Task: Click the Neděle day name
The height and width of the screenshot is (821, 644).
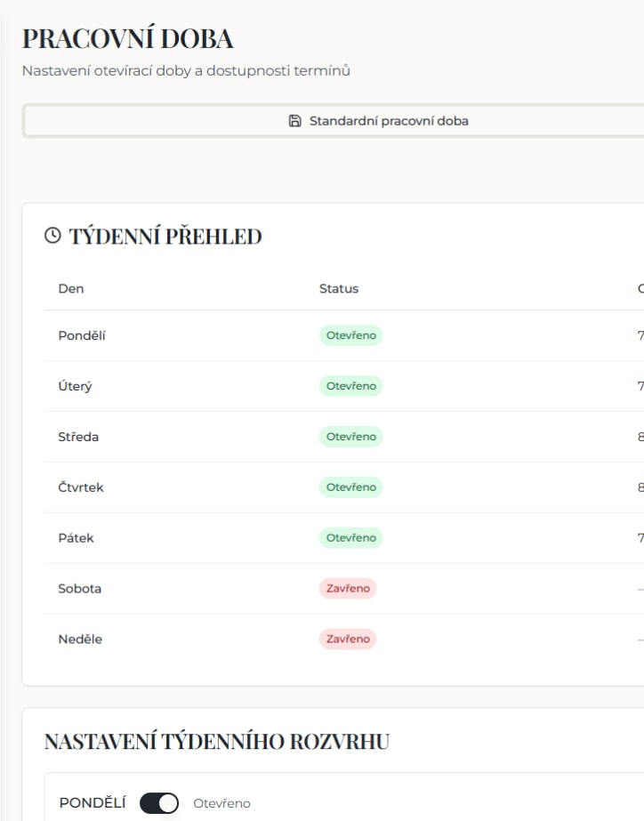Action: [80, 640]
